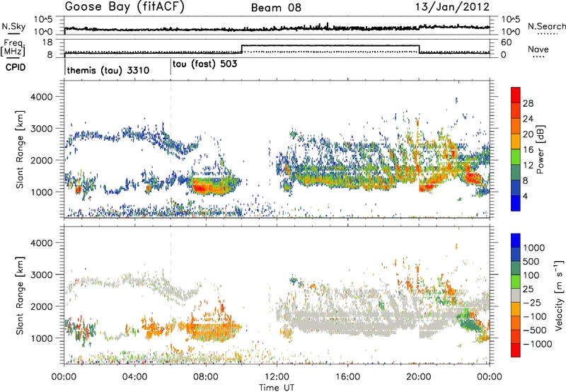566x392 pixels.
Task: Click the 'N.Search' legend label
Action: [x=547, y=26]
